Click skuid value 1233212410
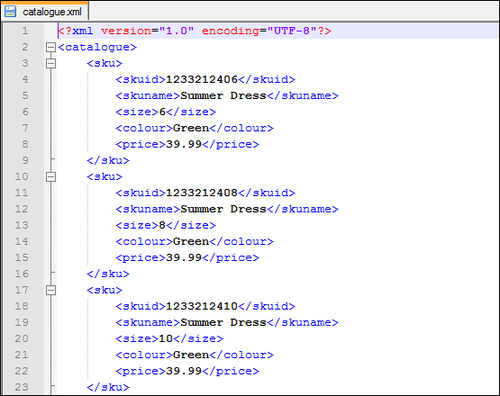 click(201, 306)
